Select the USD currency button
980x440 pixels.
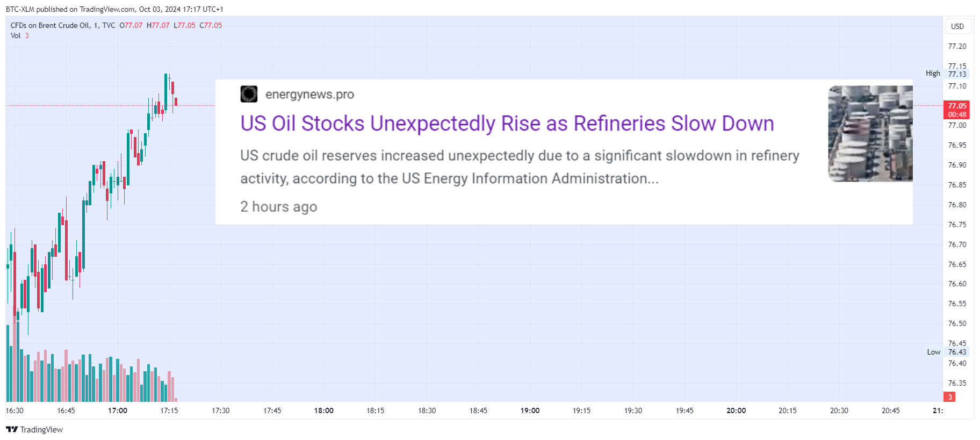point(957,26)
